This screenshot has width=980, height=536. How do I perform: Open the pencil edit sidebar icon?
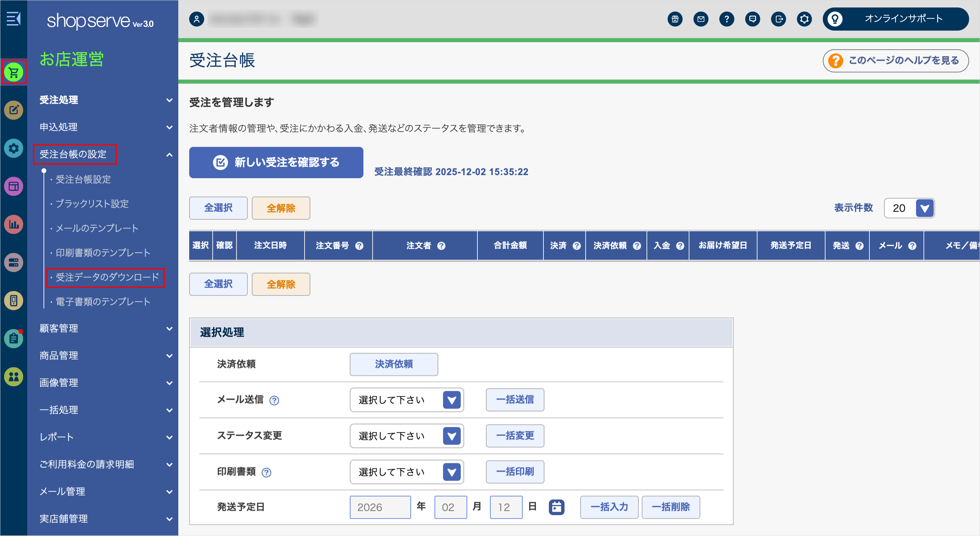point(14,110)
